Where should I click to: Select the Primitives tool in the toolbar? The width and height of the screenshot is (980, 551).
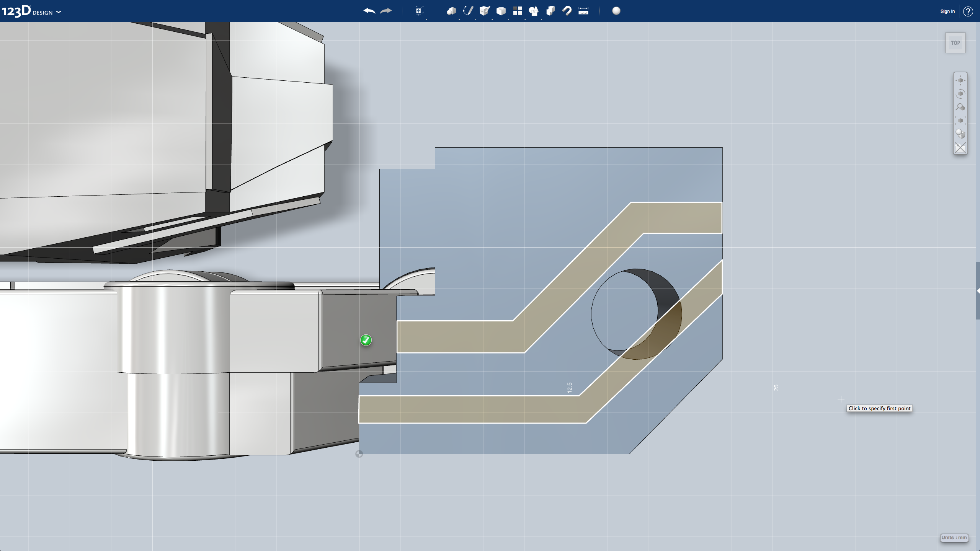pyautogui.click(x=451, y=11)
